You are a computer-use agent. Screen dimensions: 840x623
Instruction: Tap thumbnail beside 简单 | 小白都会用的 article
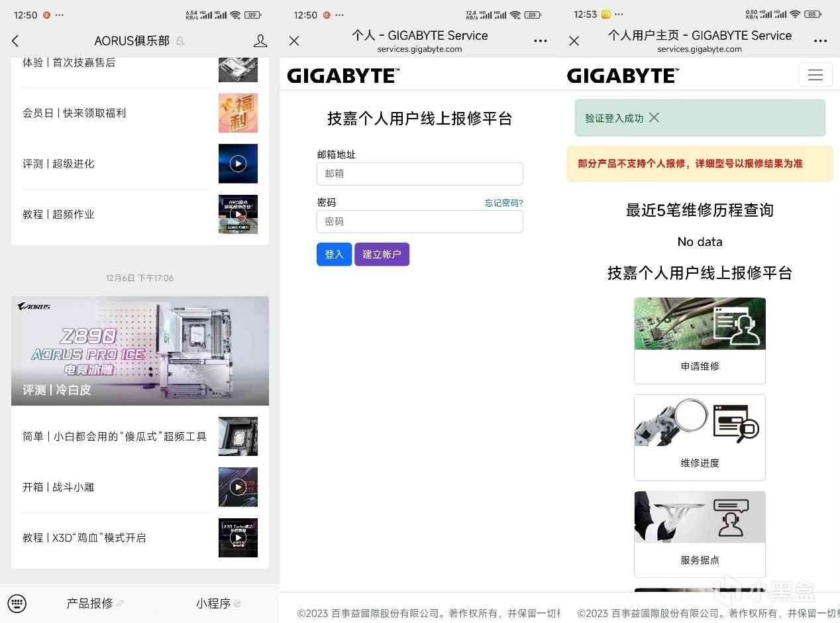(x=238, y=436)
